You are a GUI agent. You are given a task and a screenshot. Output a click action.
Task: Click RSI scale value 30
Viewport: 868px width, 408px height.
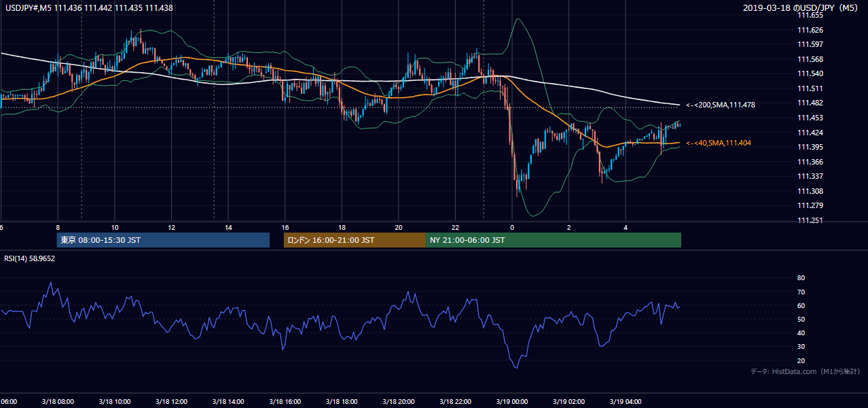point(801,347)
